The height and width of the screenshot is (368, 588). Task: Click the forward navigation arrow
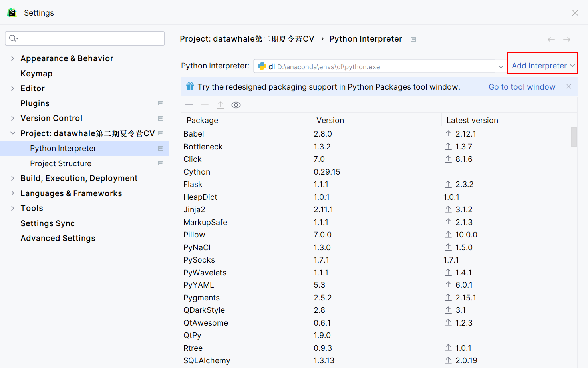[x=567, y=40]
